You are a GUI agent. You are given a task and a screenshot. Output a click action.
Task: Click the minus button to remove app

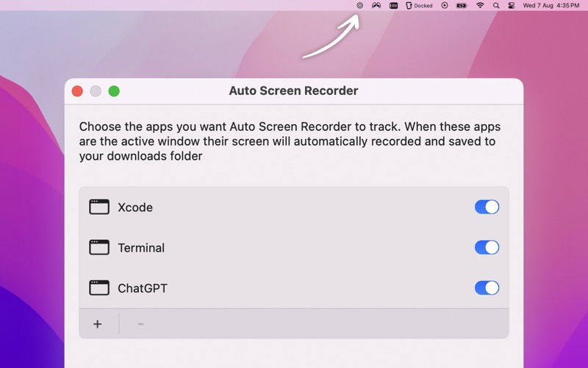[x=140, y=324]
